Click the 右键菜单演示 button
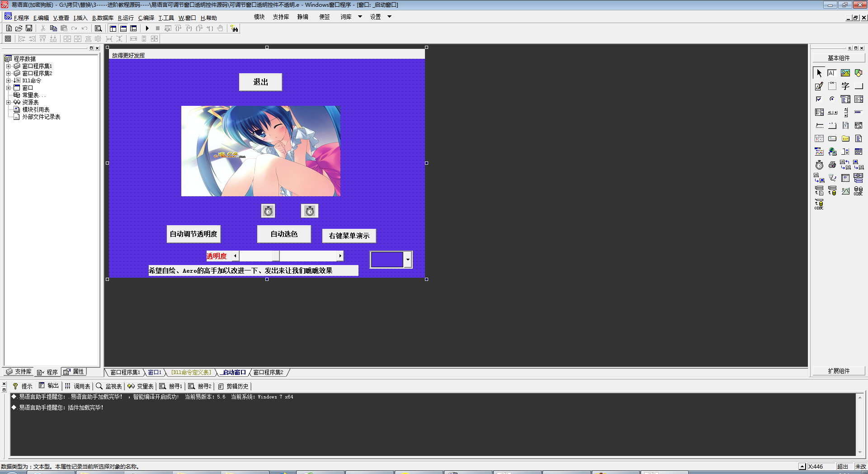 [349, 236]
